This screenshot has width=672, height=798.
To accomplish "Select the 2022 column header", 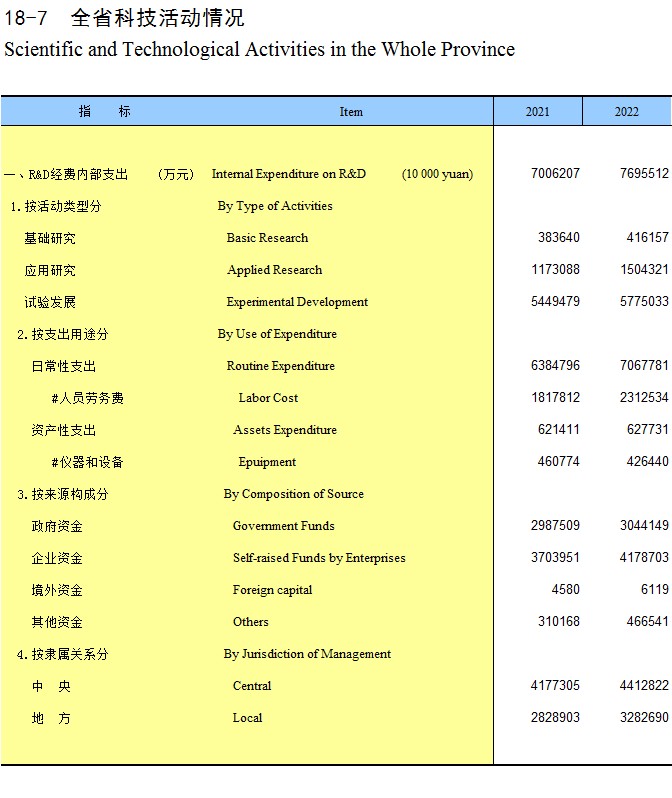I will coord(626,111).
